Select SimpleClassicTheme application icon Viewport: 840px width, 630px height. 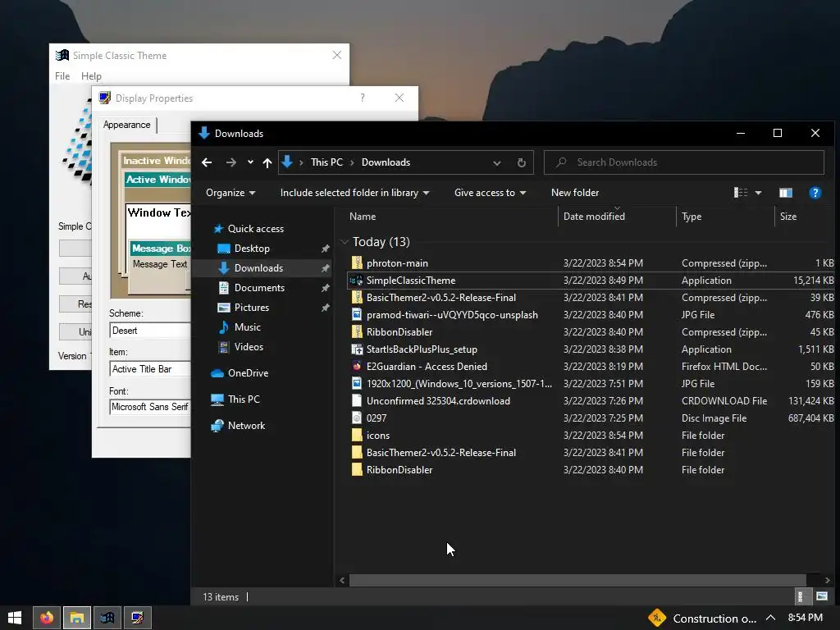point(357,281)
